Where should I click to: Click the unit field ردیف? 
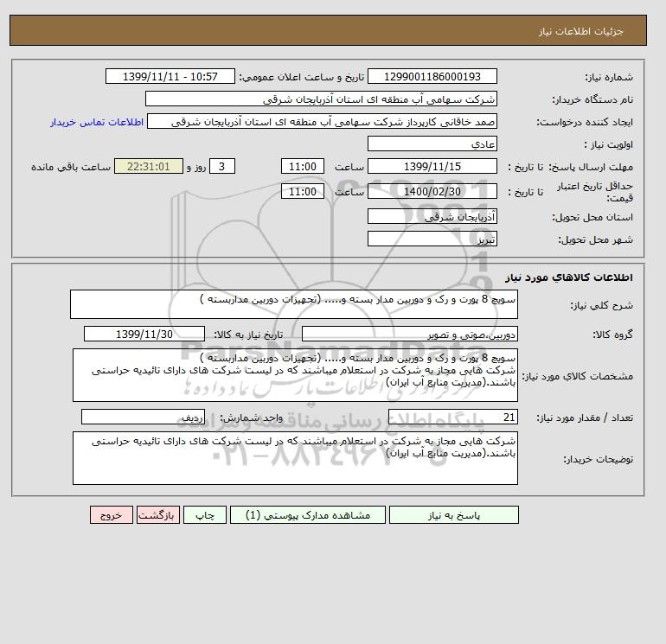click(143, 417)
